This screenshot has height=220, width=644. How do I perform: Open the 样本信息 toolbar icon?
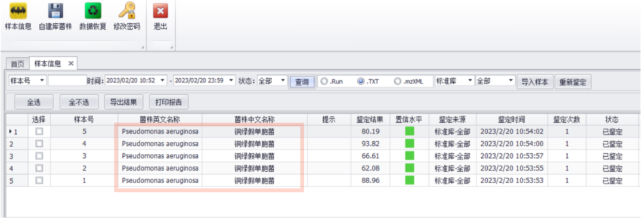[18, 11]
